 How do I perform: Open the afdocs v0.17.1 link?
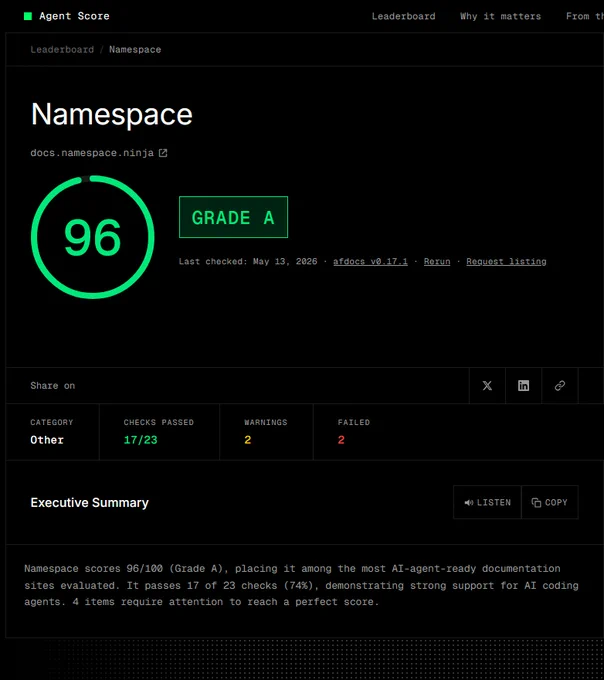(370, 262)
